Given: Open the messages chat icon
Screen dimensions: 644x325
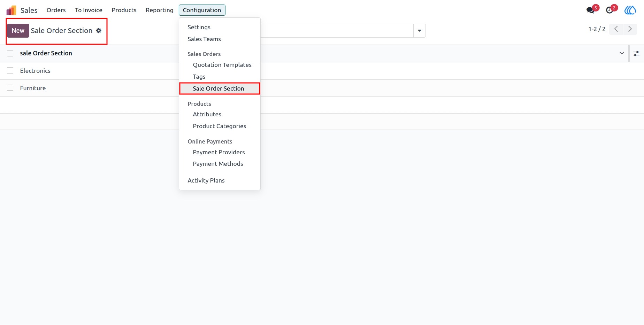Looking at the screenshot, I should (590, 10).
